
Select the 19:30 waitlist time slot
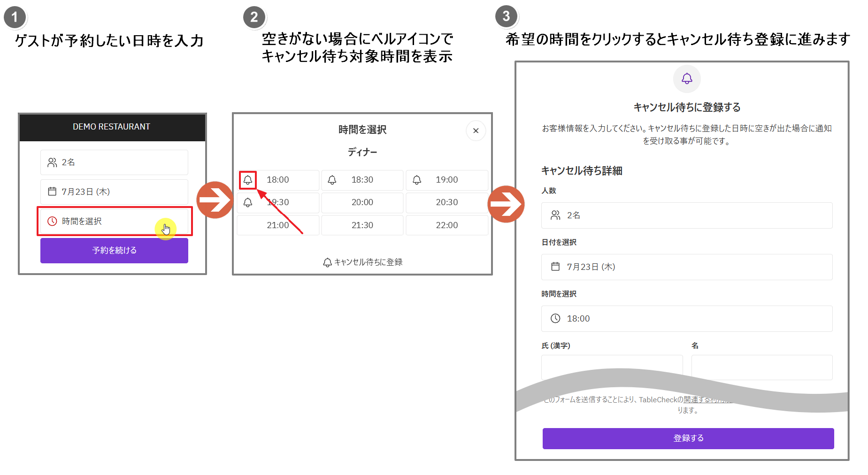pos(278,203)
